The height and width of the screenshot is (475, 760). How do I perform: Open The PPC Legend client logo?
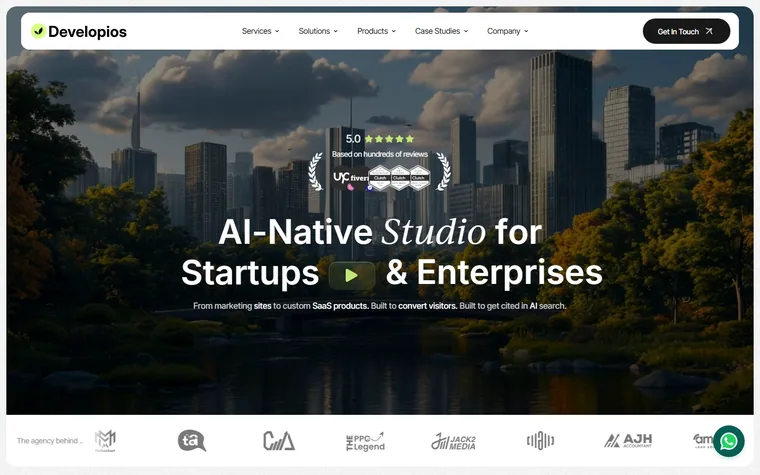coord(365,442)
